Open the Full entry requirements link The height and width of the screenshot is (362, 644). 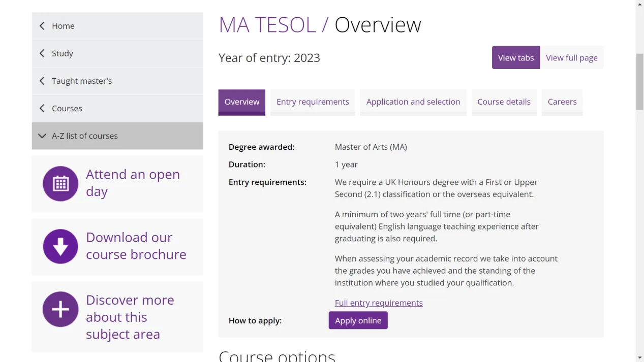378,303
